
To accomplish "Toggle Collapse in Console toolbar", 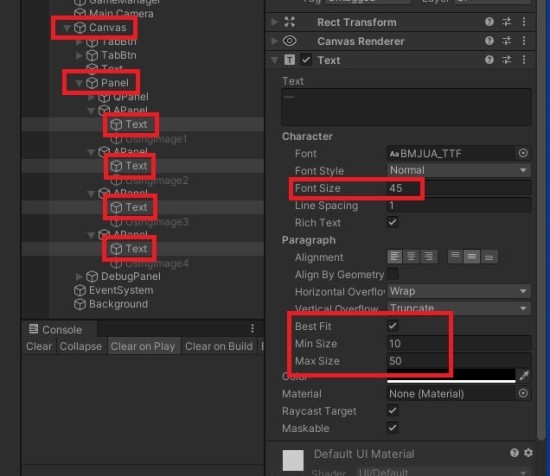I will coord(81,346).
